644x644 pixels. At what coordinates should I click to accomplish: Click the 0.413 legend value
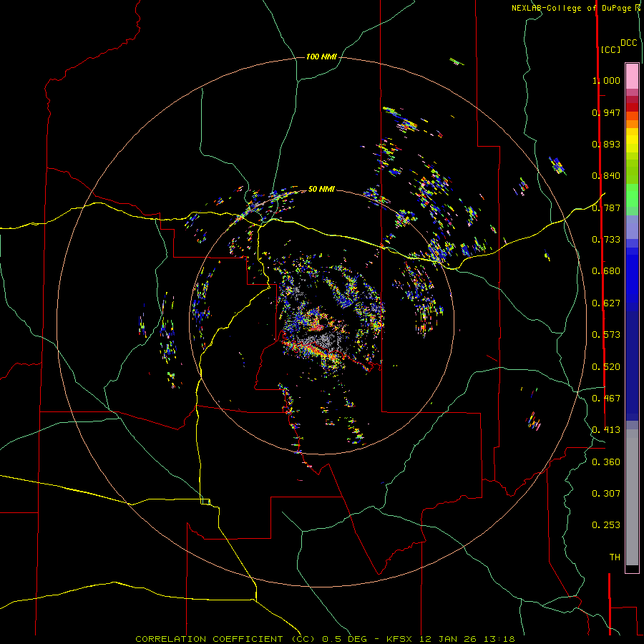pyautogui.click(x=606, y=430)
